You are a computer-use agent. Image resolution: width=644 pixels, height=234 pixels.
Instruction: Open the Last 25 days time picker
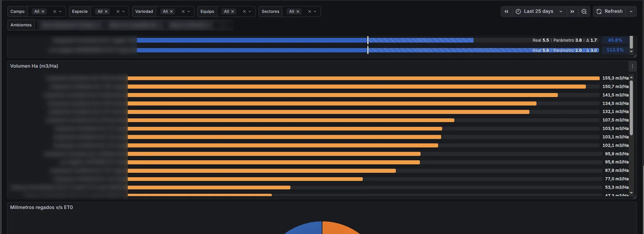pyautogui.click(x=539, y=12)
